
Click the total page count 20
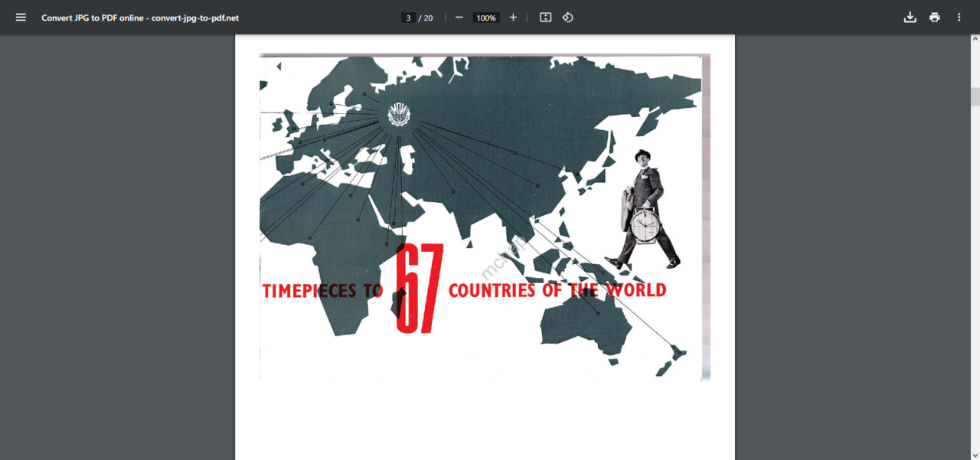[x=428, y=18]
